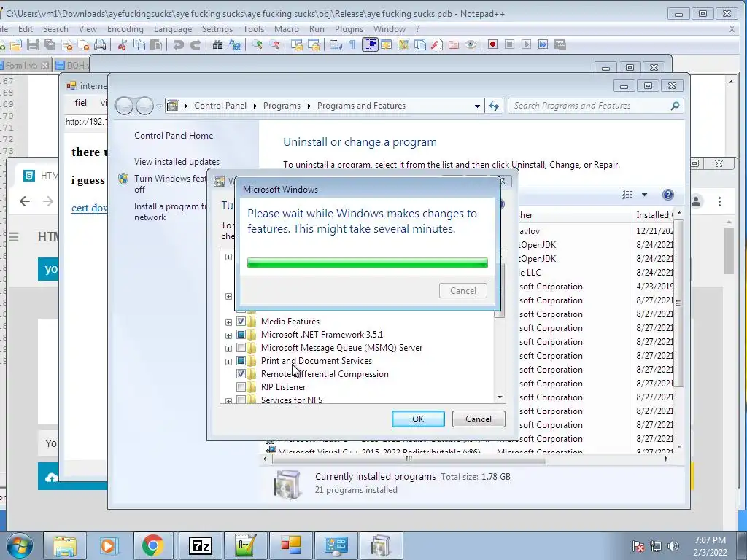This screenshot has height=560, width=747.
Task: Click Notepad++ Monitoring eye icon
Action: tap(471, 44)
